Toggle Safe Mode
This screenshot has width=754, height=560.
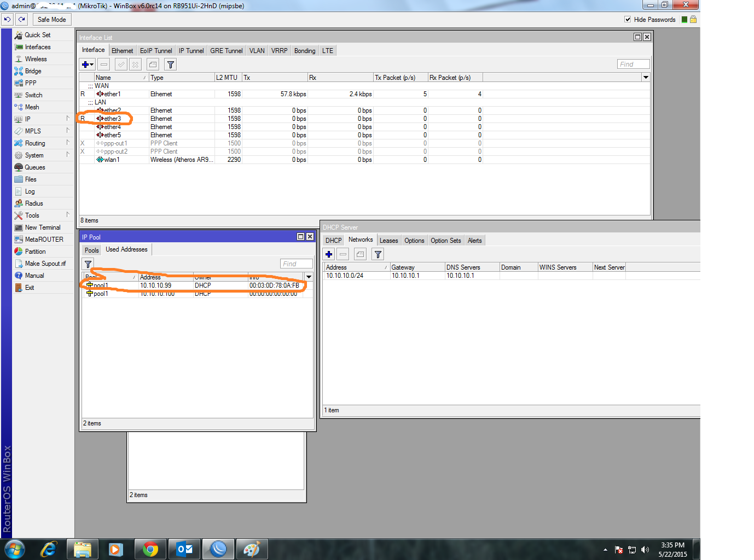point(51,19)
